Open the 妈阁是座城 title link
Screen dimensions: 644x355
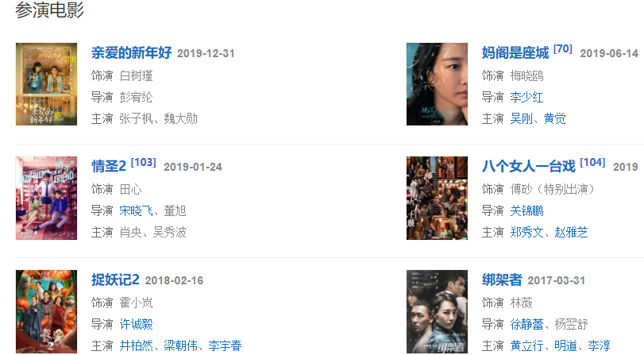point(515,52)
